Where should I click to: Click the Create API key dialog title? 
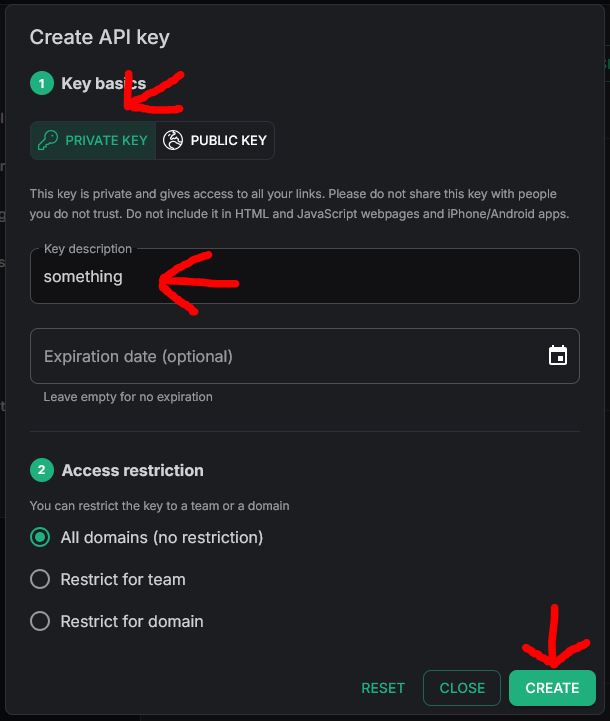[x=100, y=38]
